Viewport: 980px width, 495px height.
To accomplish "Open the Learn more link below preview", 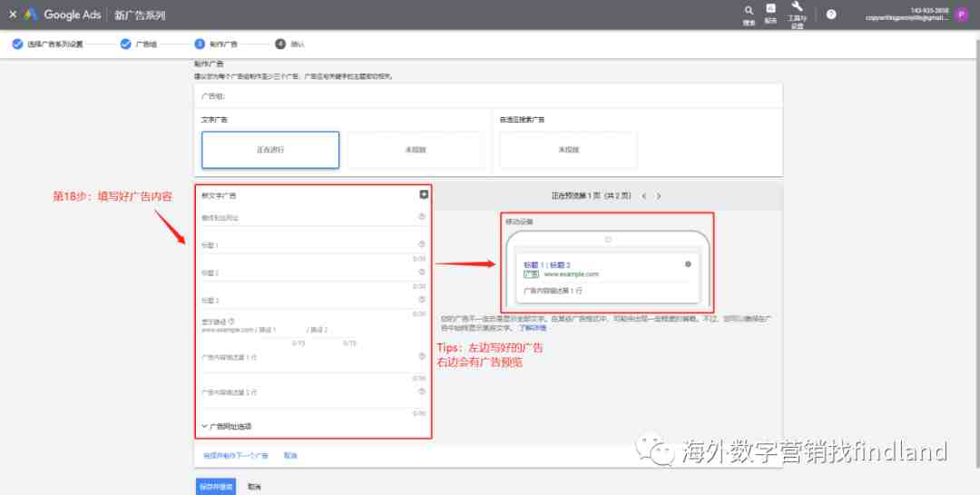I will [x=533, y=328].
